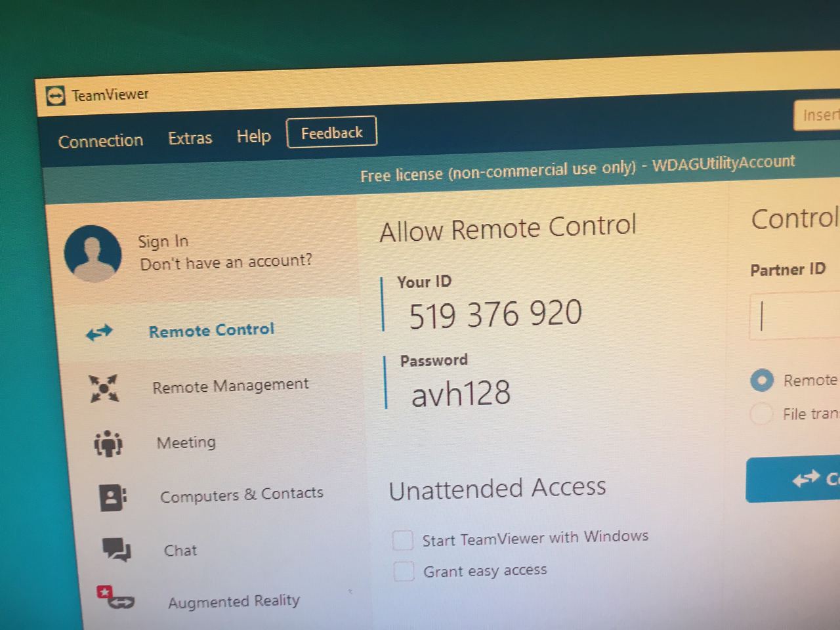Click the Feedback button
The image size is (840, 630).
[331, 133]
